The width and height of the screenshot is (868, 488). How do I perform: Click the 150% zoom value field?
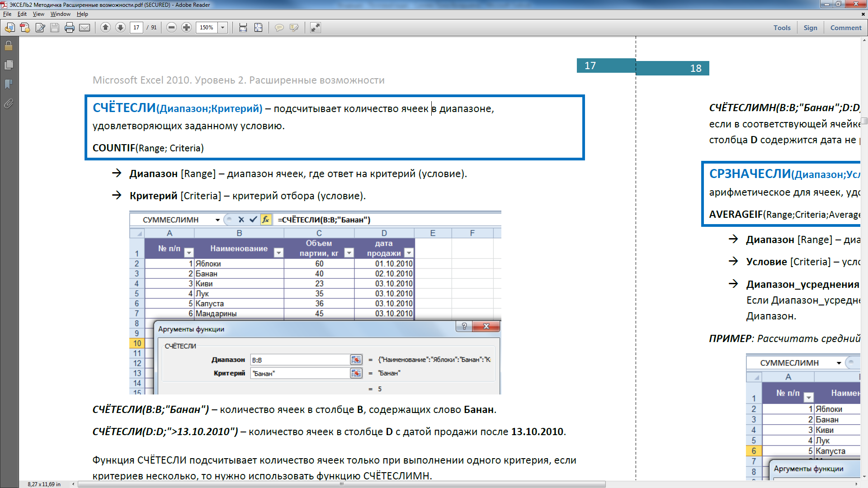point(207,28)
